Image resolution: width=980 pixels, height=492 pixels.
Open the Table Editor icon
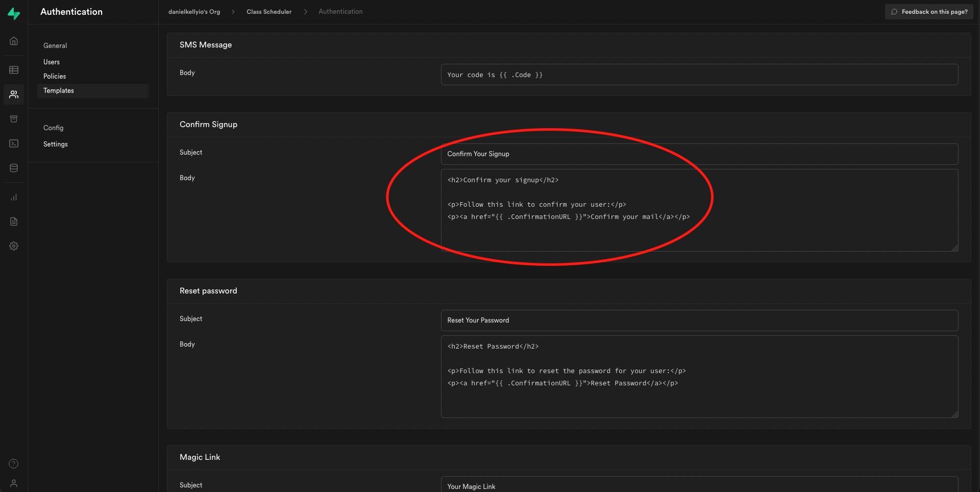14,70
